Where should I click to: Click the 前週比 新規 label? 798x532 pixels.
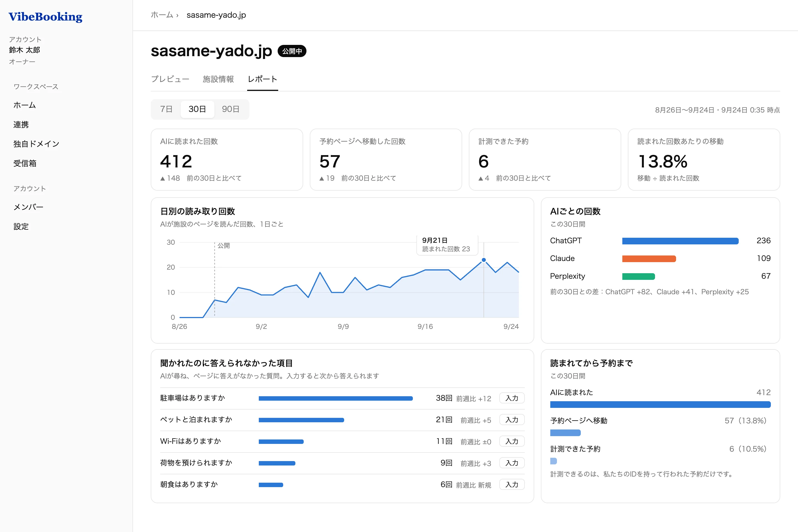[474, 485]
